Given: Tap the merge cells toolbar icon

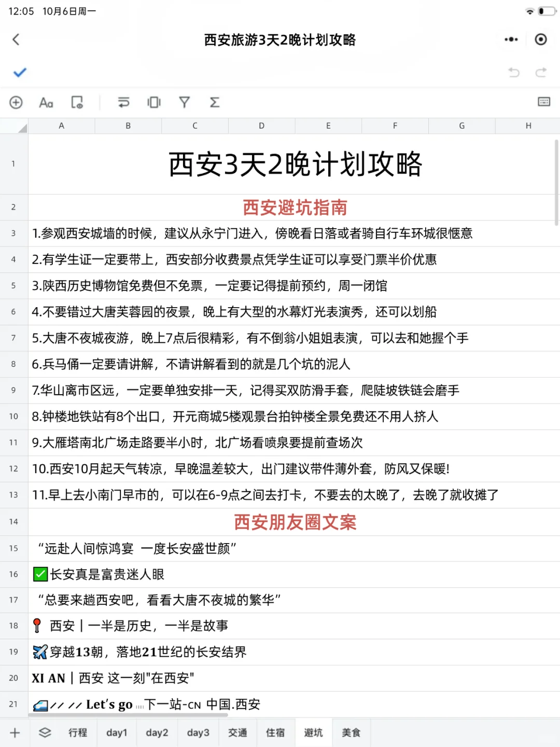Looking at the screenshot, I should [x=153, y=103].
